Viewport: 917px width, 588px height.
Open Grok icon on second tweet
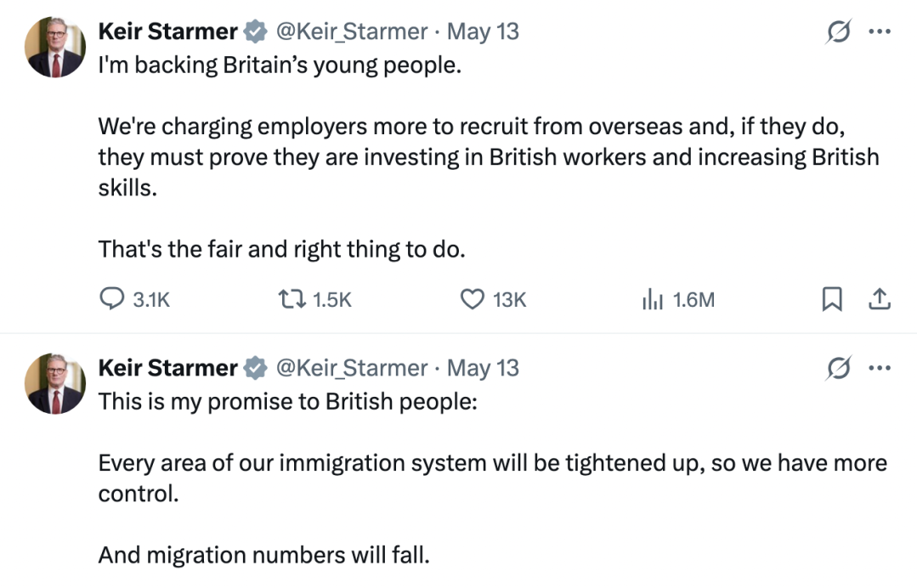pos(839,368)
